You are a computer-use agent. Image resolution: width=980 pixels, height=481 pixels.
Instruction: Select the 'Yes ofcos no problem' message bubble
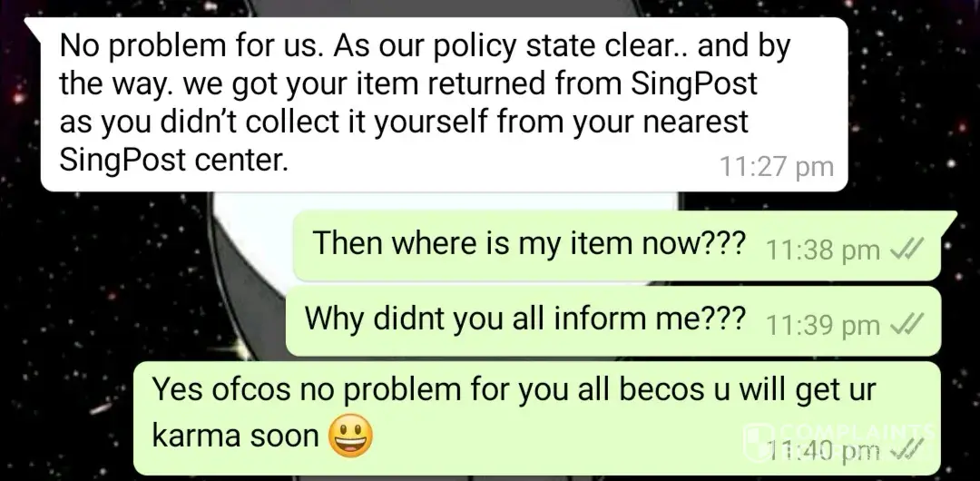tap(537, 417)
